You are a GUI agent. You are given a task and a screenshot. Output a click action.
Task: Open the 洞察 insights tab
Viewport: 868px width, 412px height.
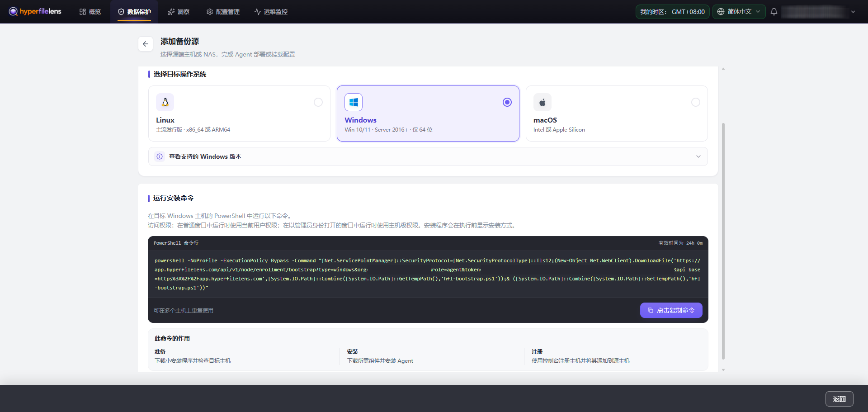coord(179,12)
